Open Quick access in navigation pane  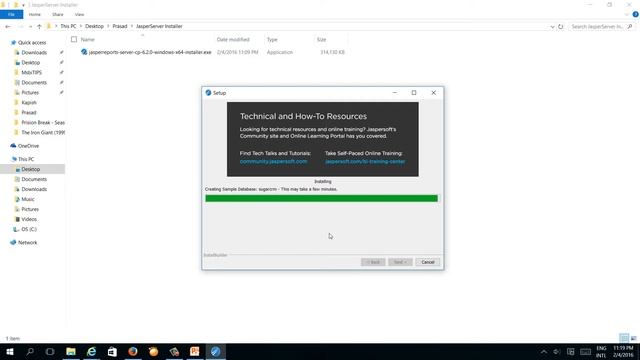(32, 42)
